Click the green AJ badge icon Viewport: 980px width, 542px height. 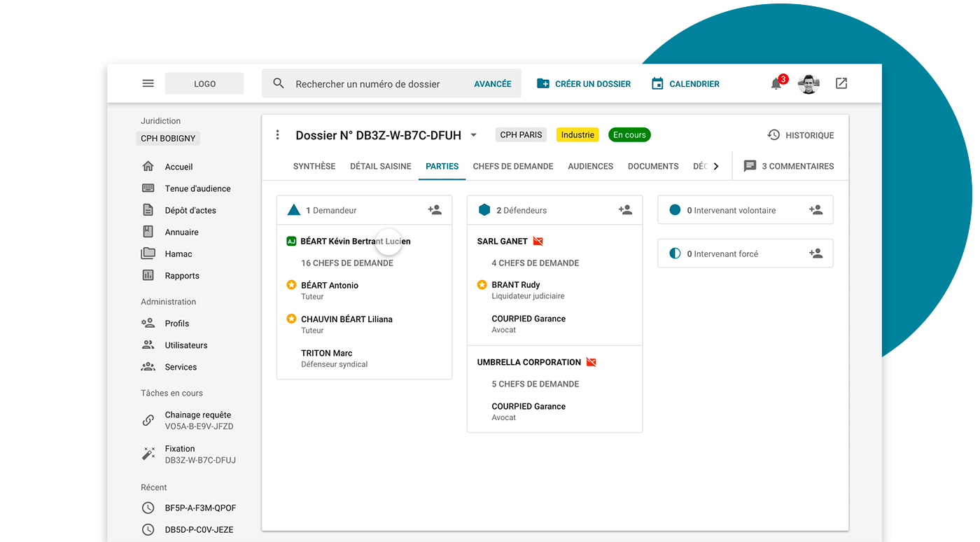click(x=292, y=241)
